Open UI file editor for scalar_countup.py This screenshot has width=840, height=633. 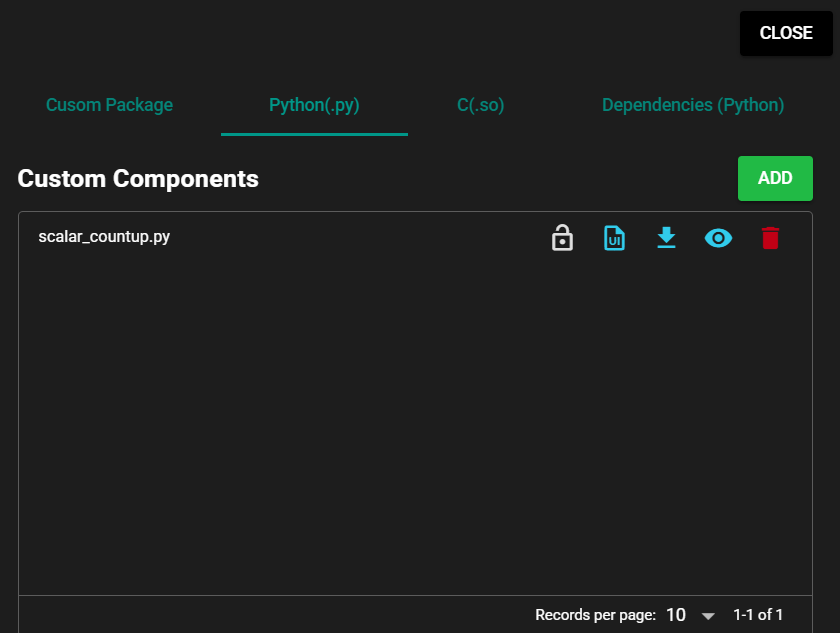(x=614, y=238)
